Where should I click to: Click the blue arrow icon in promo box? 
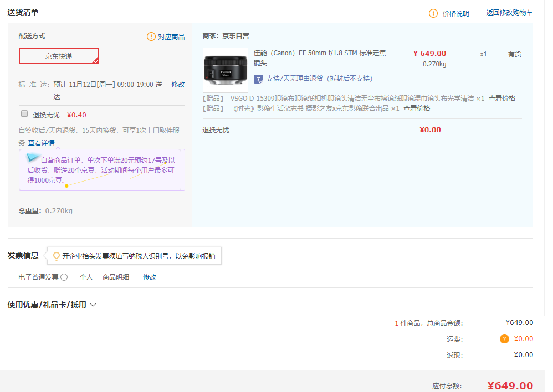point(33,158)
